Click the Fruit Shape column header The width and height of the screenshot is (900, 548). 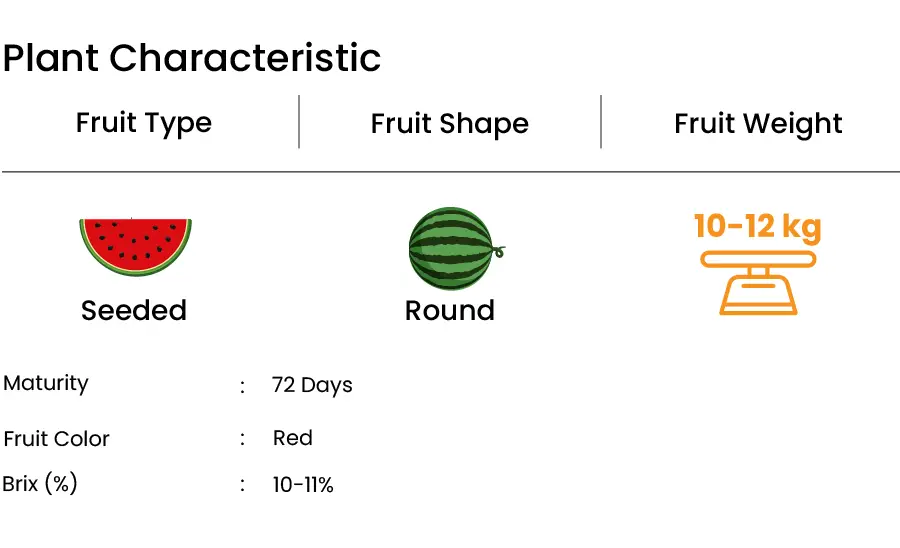click(x=449, y=124)
